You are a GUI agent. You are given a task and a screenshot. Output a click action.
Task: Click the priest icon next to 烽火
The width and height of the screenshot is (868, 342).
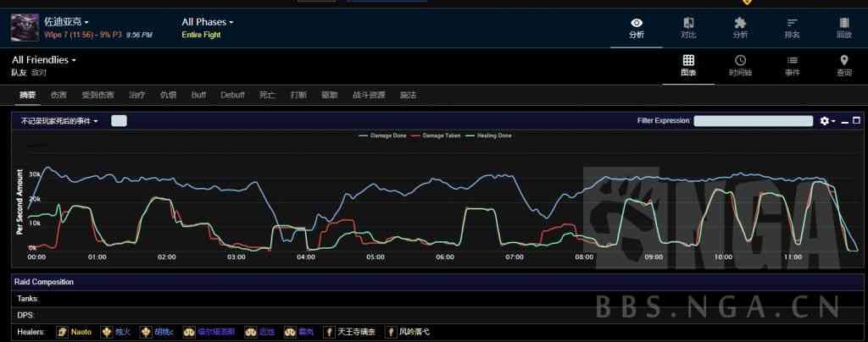[106, 332]
